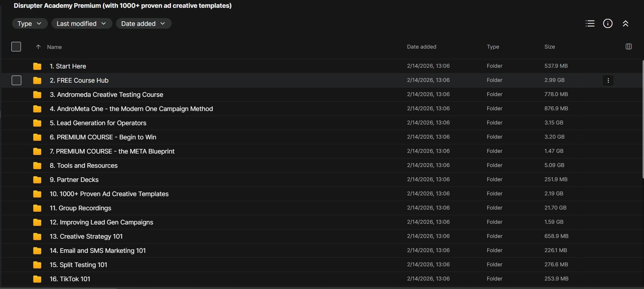
Task: Check the box for 2. FREE Course Hub
Action: click(16, 80)
